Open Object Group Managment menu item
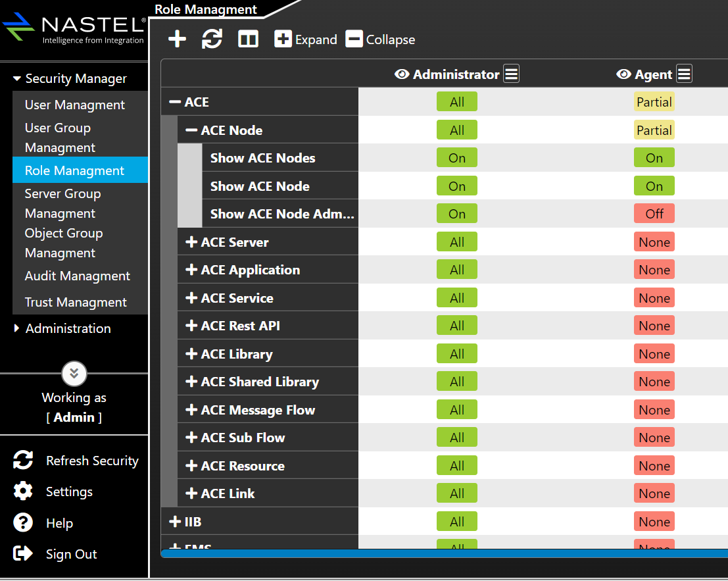This screenshot has height=581, width=728. tap(80, 243)
